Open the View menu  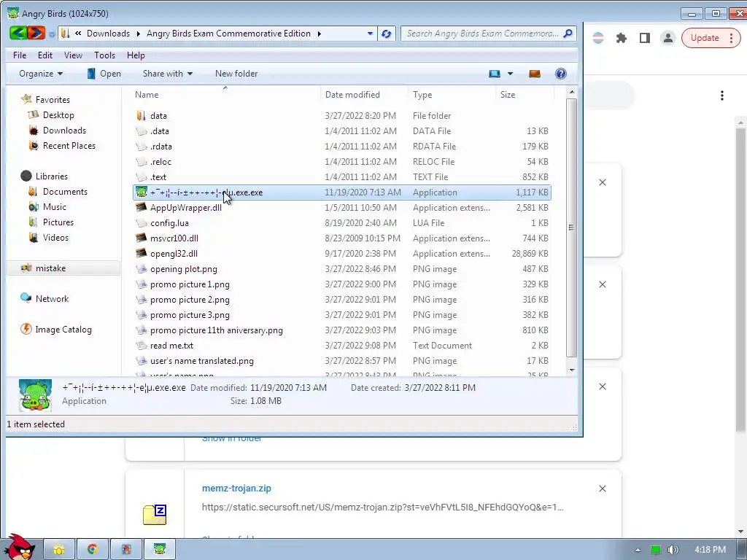[x=73, y=55]
